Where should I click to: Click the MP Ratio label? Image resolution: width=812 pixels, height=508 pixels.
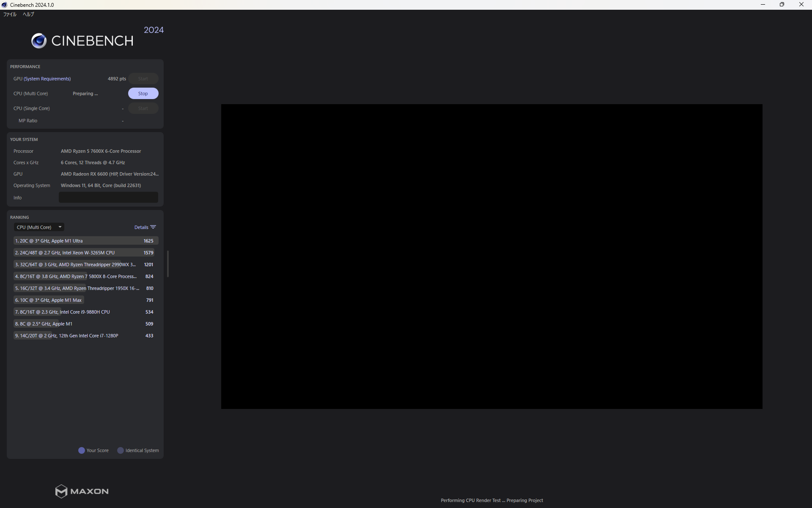(x=28, y=121)
